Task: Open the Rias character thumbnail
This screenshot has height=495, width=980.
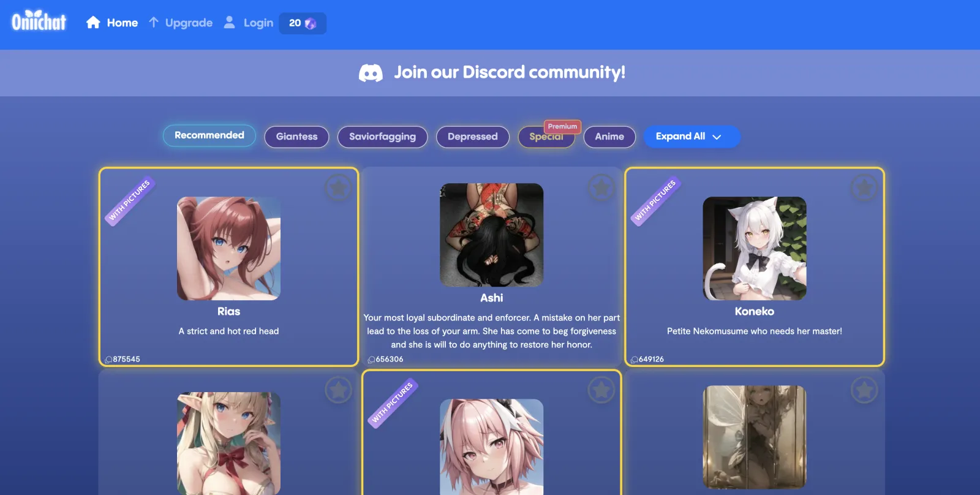Action: [228, 248]
